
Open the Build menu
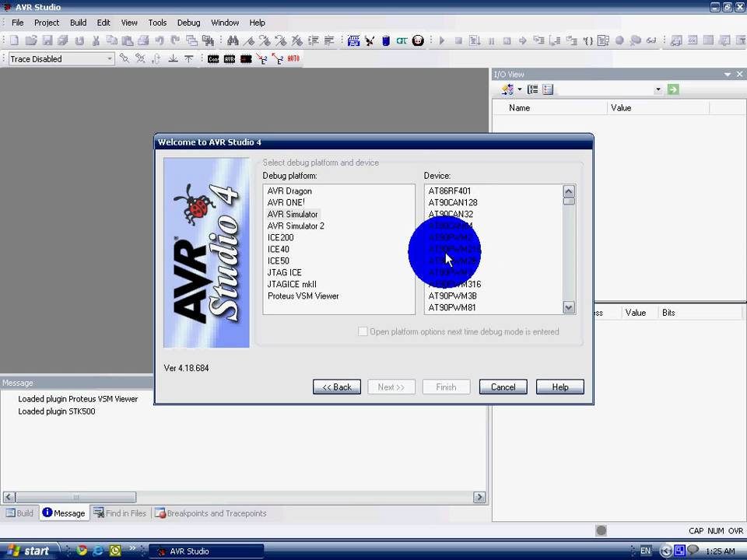(78, 23)
